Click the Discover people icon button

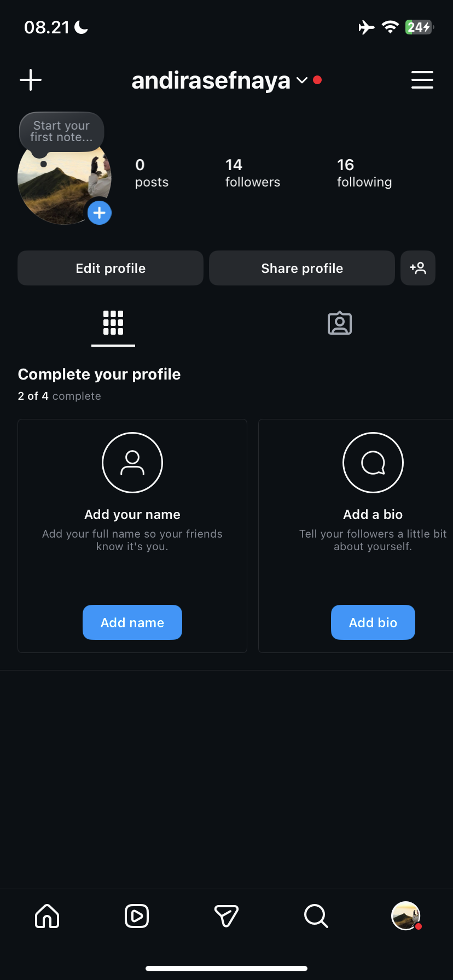click(418, 268)
